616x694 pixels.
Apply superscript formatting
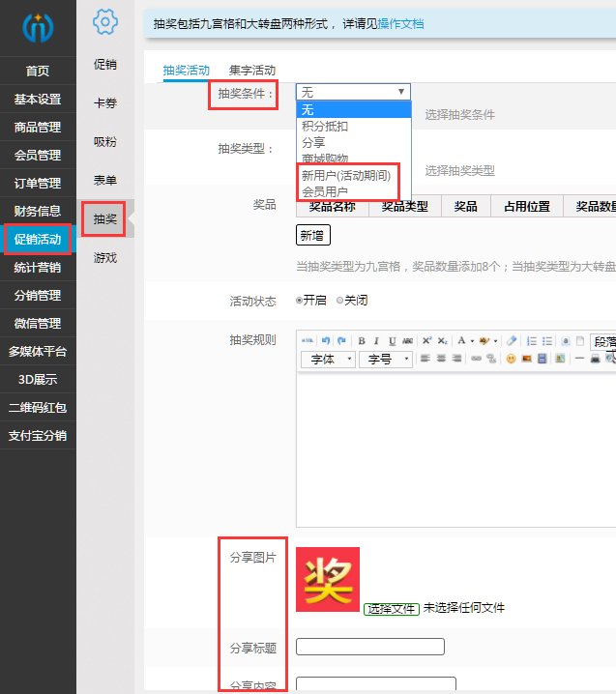[x=426, y=340]
